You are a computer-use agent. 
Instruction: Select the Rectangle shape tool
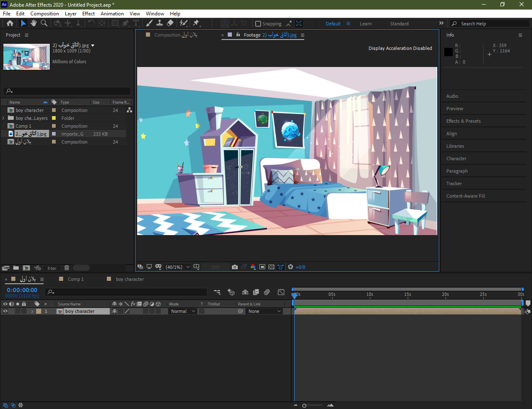[115, 23]
